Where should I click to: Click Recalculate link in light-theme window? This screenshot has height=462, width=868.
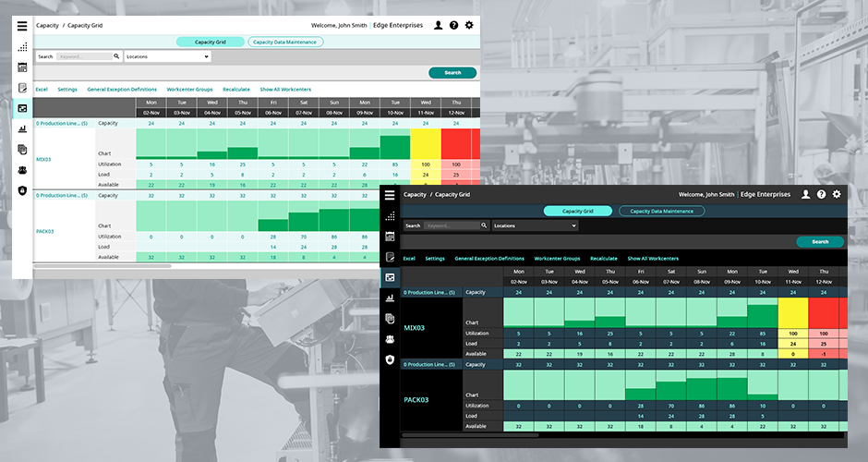236,90
